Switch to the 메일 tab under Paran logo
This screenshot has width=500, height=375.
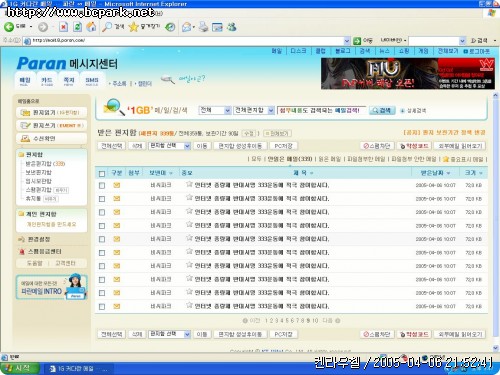[x=25, y=81]
